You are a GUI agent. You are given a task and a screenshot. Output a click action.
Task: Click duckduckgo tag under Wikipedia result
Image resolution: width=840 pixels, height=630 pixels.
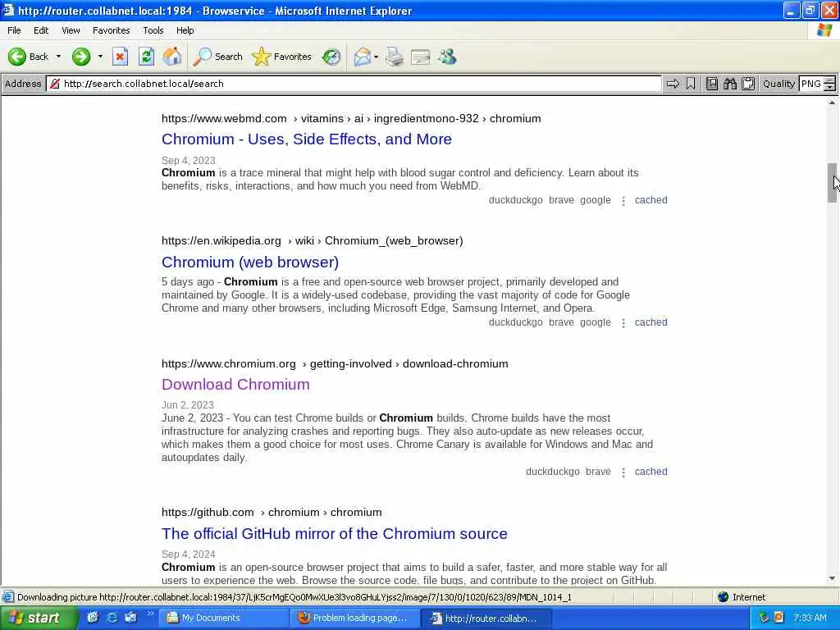click(515, 322)
